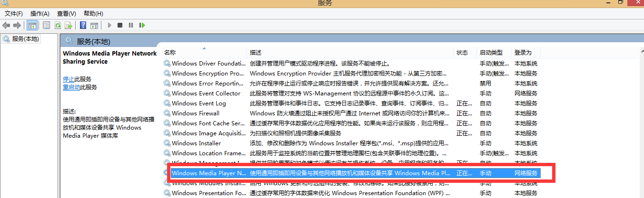Click the Pause Service icon
Image resolution: width=644 pixels, height=198 pixels.
coord(130,25)
